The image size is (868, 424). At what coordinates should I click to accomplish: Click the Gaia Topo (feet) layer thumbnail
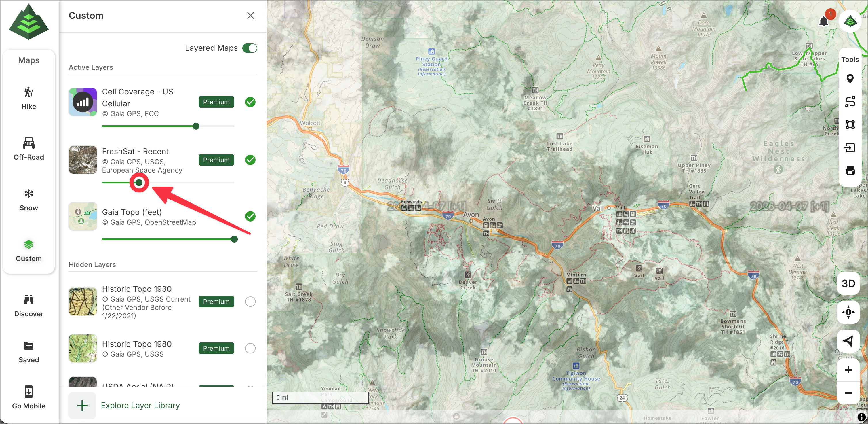(x=83, y=216)
